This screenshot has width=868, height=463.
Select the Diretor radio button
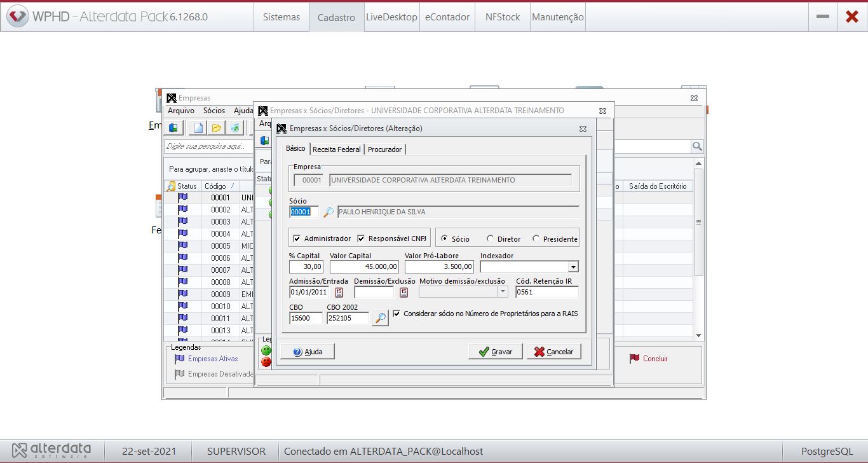click(490, 238)
